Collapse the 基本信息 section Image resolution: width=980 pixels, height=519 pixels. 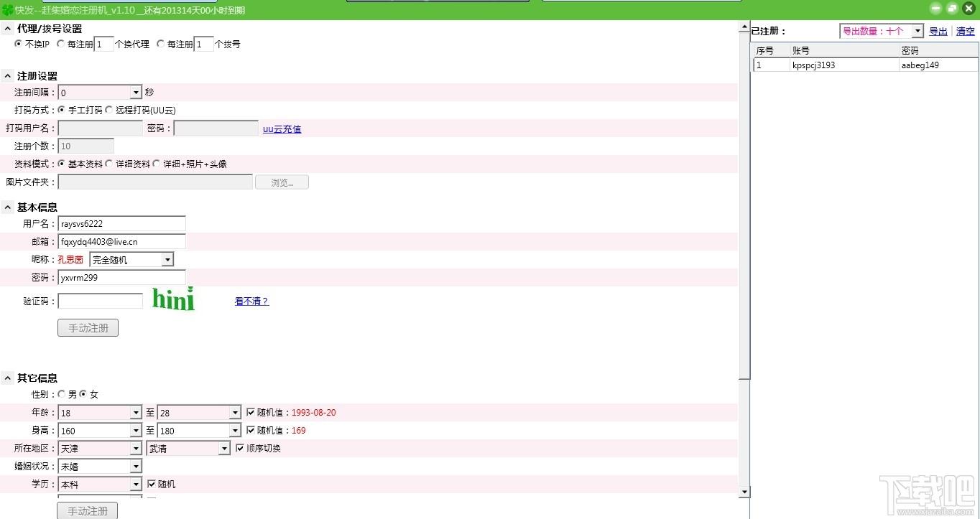[7, 207]
